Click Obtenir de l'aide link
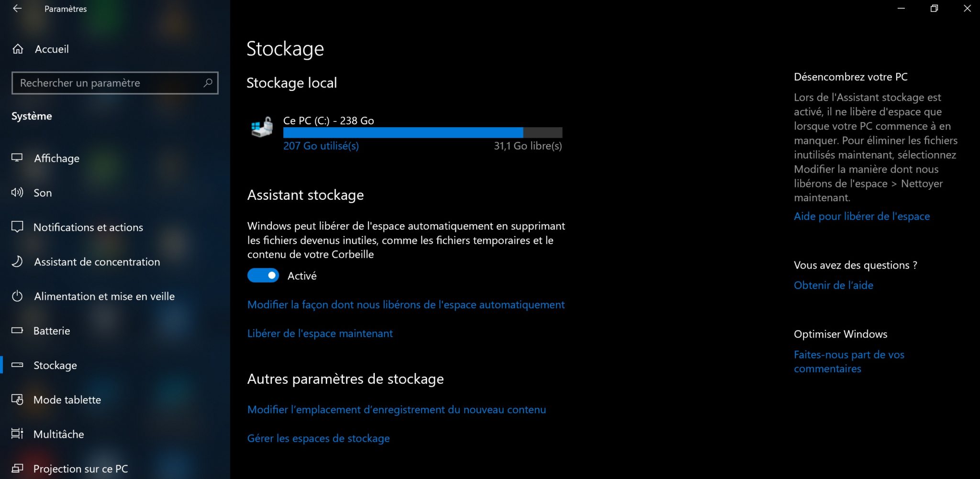 (833, 285)
